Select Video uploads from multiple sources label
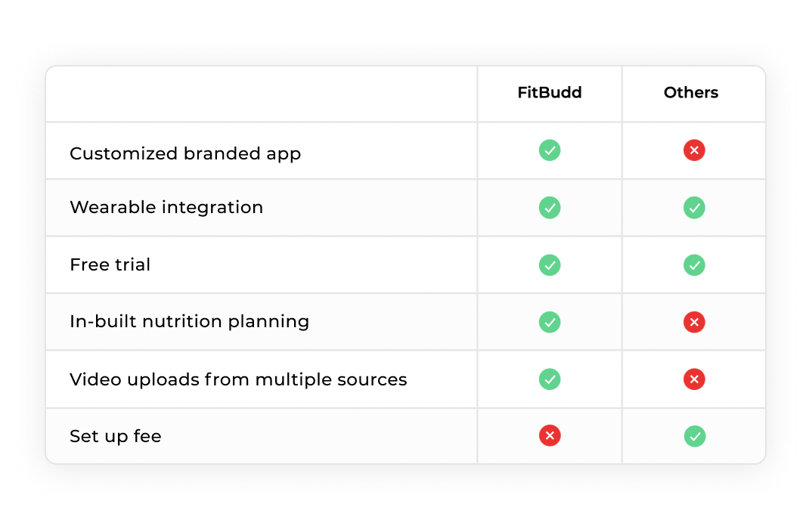 238,379
